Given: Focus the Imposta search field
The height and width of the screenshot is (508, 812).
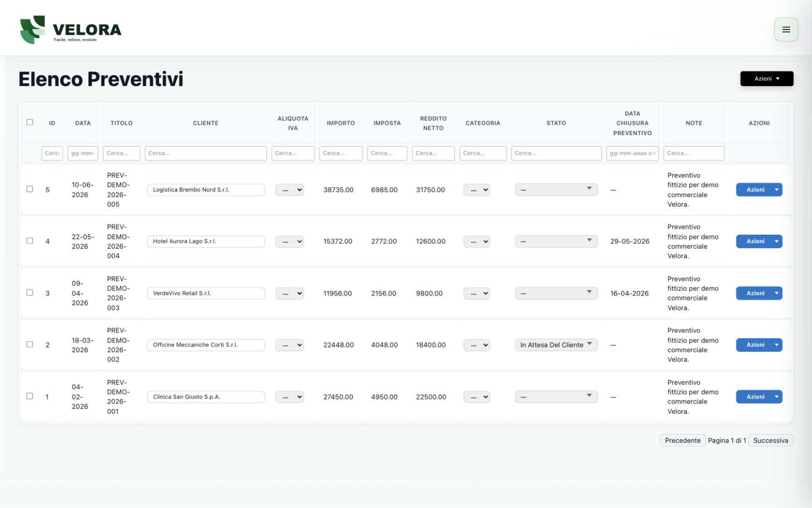Looking at the screenshot, I should 387,153.
